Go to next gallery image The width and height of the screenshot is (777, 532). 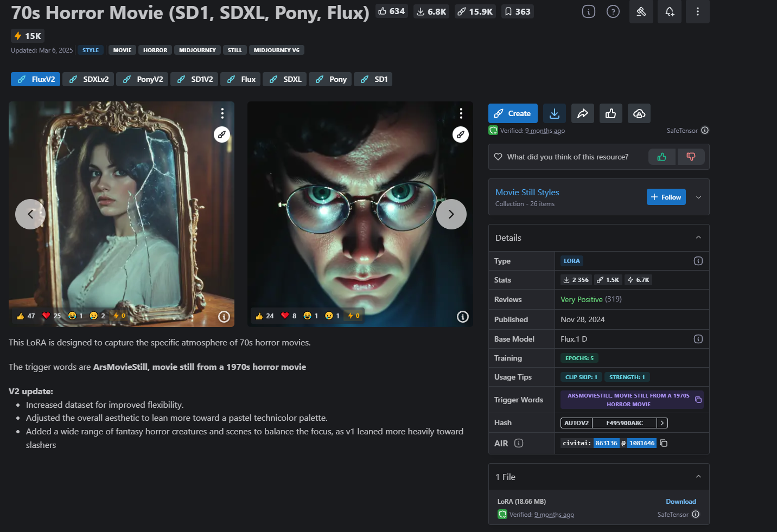tap(451, 214)
